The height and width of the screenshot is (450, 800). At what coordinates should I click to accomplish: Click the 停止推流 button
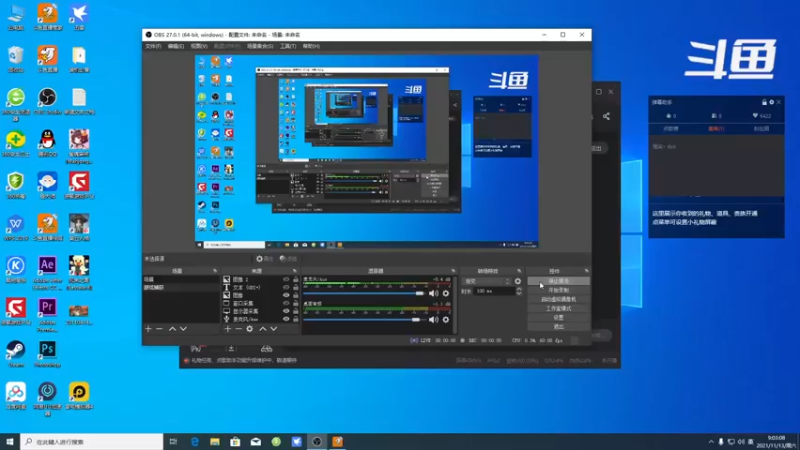click(559, 281)
